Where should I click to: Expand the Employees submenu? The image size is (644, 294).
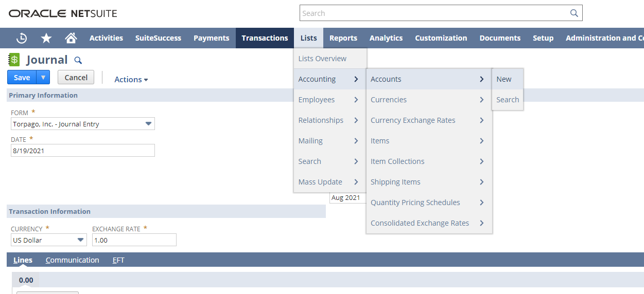(330, 100)
